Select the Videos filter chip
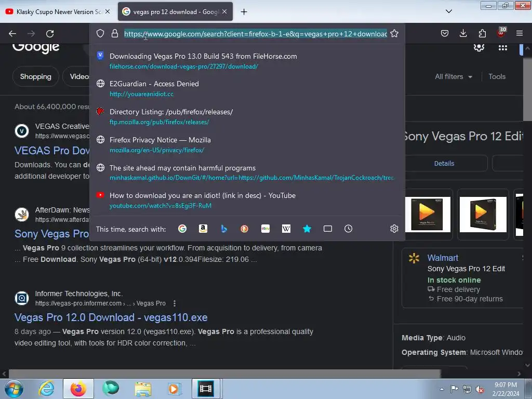532x399 pixels. tap(77, 77)
